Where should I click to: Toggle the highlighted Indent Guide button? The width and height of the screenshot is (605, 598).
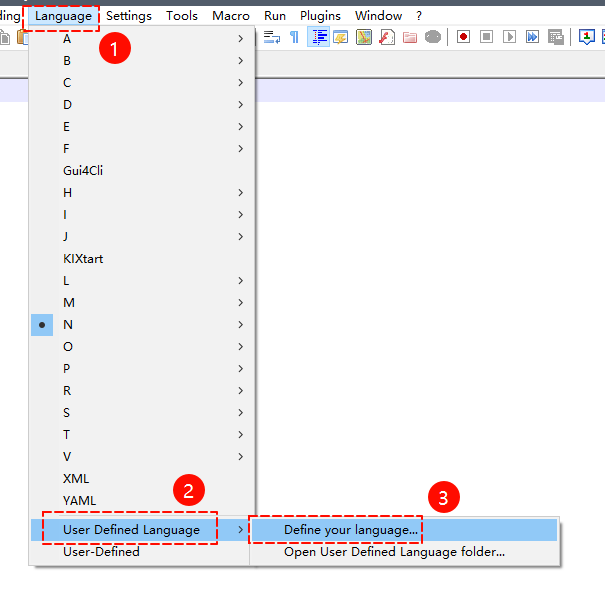[318, 37]
